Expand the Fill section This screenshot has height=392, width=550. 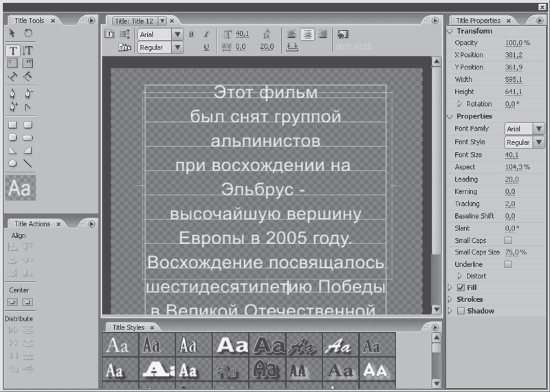tap(450, 287)
